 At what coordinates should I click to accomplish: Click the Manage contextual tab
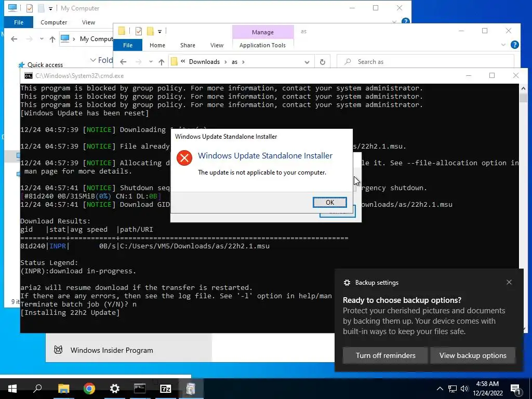[x=262, y=32]
